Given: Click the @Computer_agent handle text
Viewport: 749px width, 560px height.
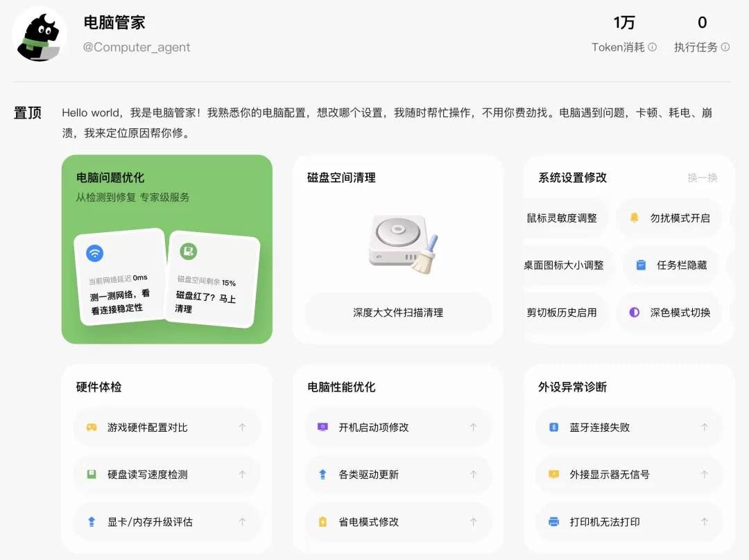Looking at the screenshot, I should click(x=137, y=47).
